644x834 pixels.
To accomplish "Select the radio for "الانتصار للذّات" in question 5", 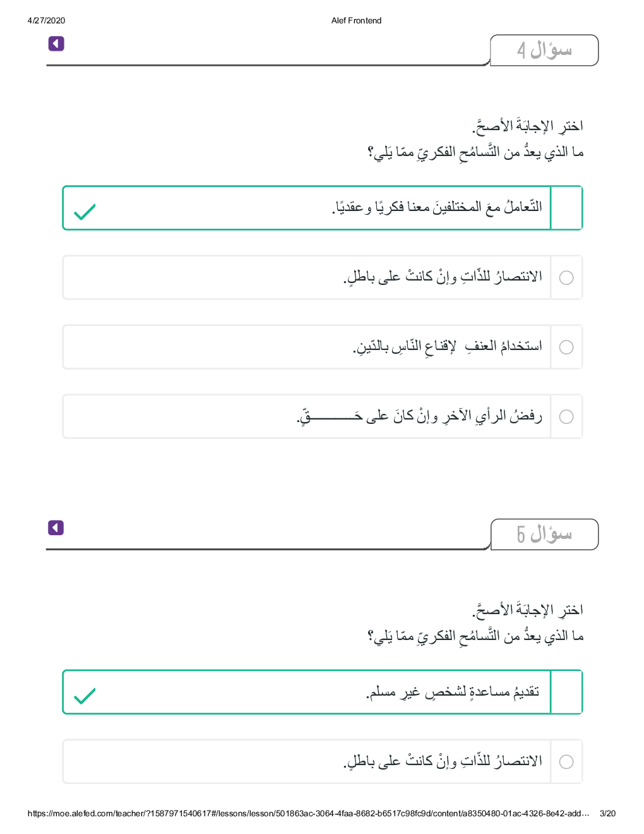I will 566,761.
